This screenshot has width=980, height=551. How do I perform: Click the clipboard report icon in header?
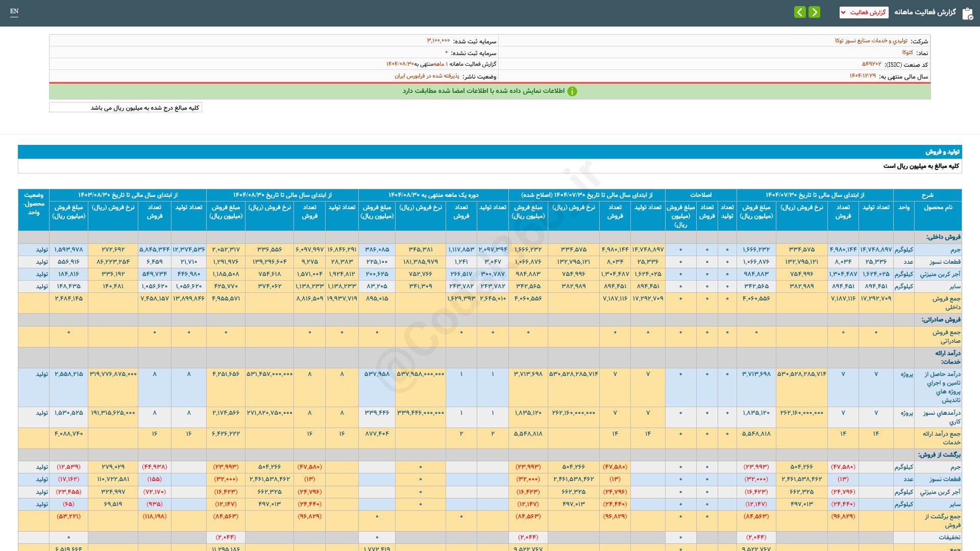pyautogui.click(x=967, y=13)
